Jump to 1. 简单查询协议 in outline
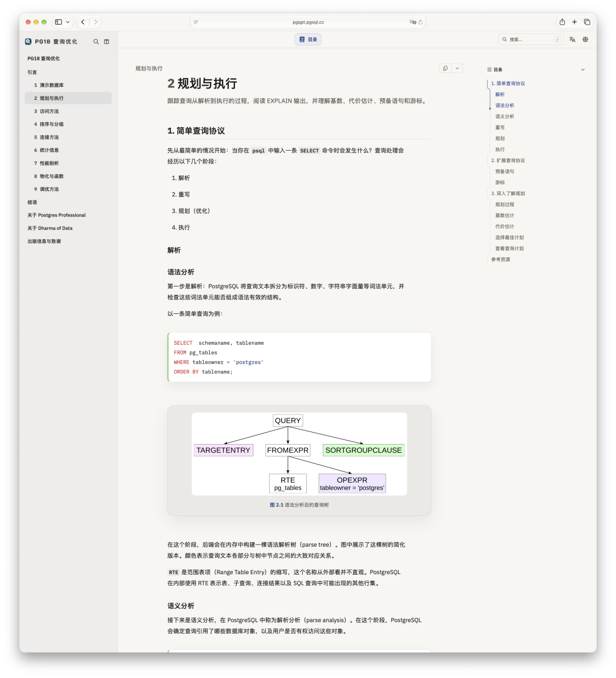Image resolution: width=616 pixels, height=678 pixels. click(508, 83)
